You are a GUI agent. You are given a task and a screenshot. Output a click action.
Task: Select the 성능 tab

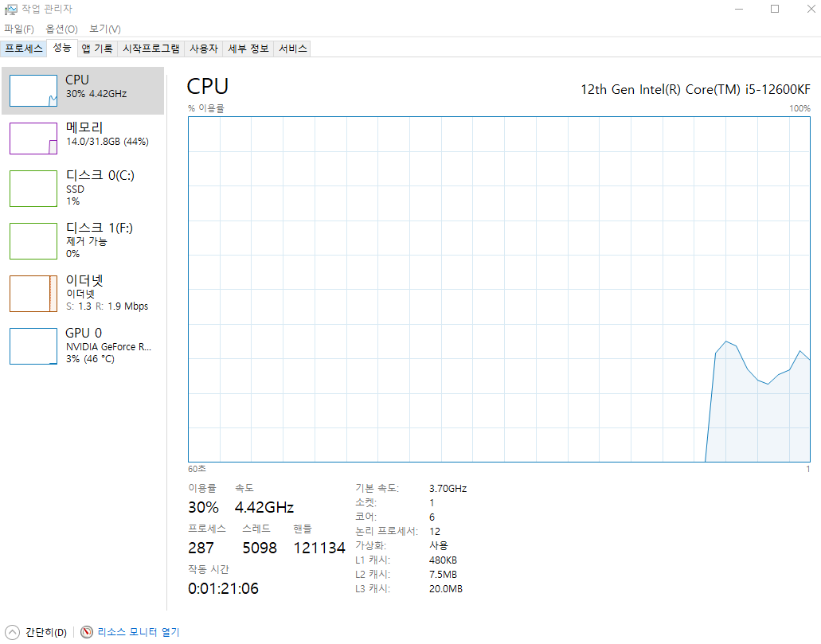[62, 48]
